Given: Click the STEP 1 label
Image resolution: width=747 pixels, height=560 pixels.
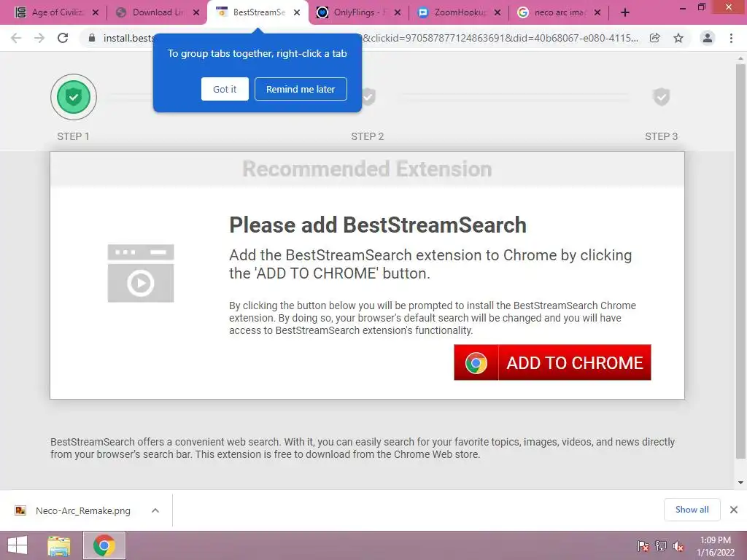Looking at the screenshot, I should tap(74, 136).
